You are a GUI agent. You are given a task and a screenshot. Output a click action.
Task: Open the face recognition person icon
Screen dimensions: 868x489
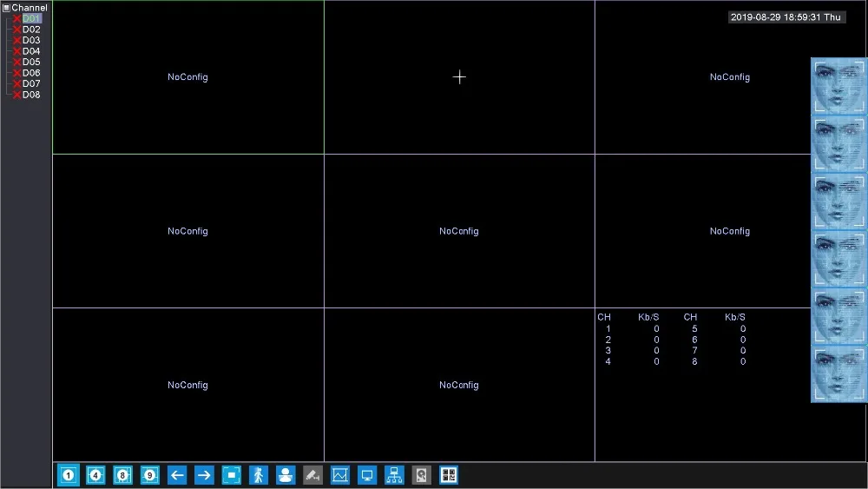[x=286, y=475]
